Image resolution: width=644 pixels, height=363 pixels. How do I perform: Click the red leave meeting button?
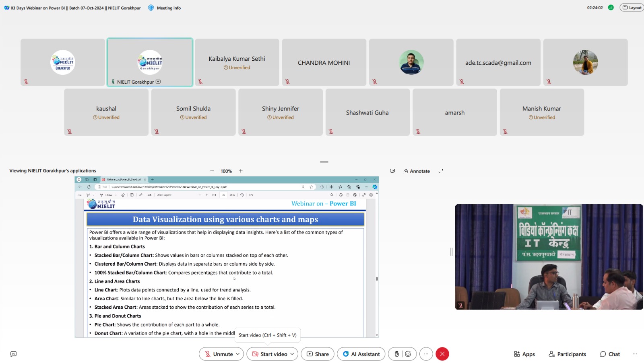(442, 354)
